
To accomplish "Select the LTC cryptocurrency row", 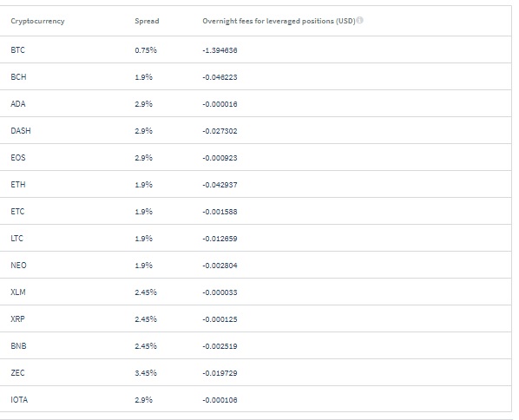I will (255, 239).
